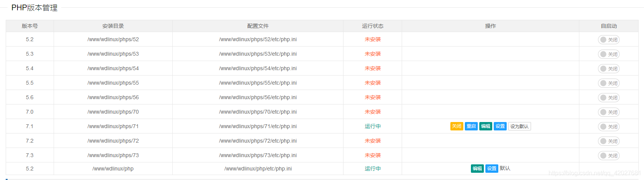Select install path /www/wdlinux/phps/53
Viewport: 644px width, 180px height.
pos(113,54)
